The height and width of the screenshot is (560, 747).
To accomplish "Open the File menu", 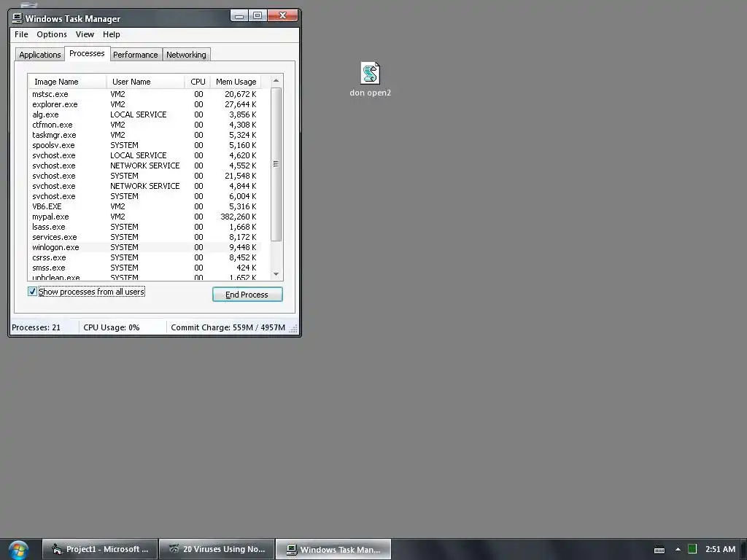I will 21,34.
